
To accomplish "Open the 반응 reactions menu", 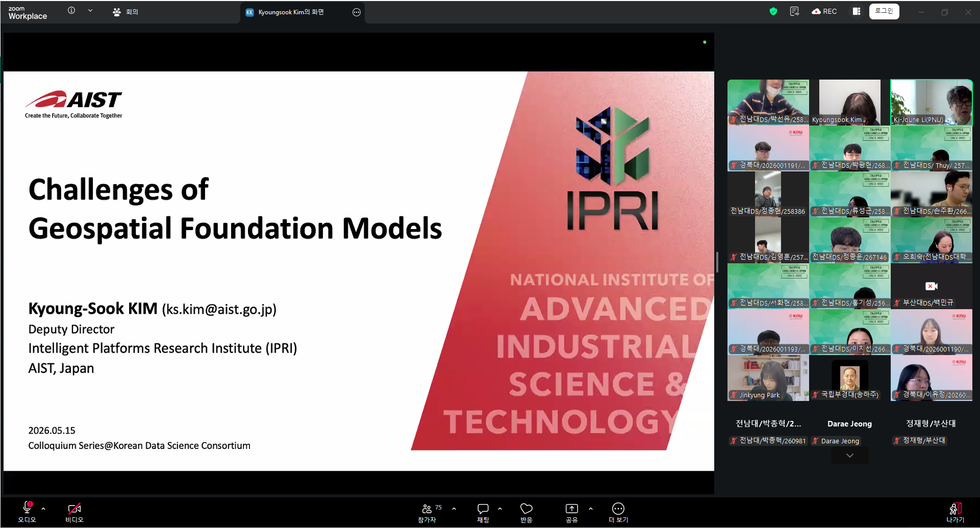I will click(x=526, y=513).
